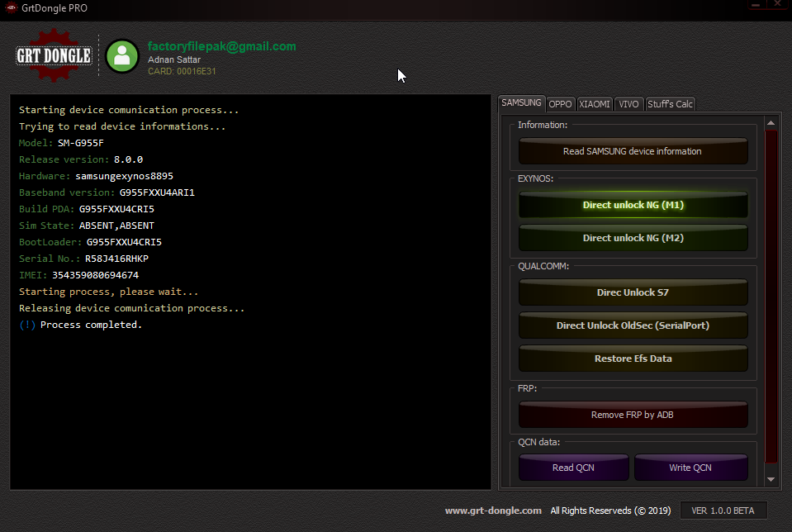Image resolution: width=792 pixels, height=532 pixels.
Task: Click Remove FRP by ADB
Action: (x=633, y=415)
